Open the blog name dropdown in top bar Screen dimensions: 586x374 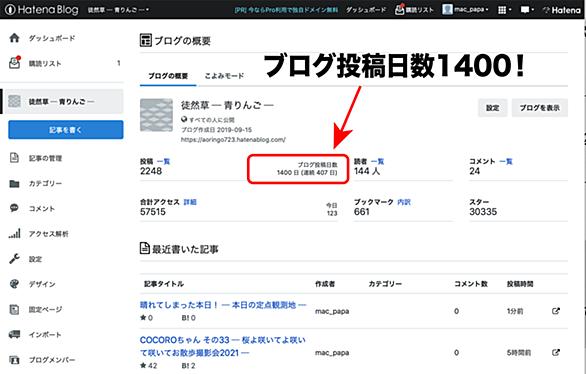click(118, 10)
